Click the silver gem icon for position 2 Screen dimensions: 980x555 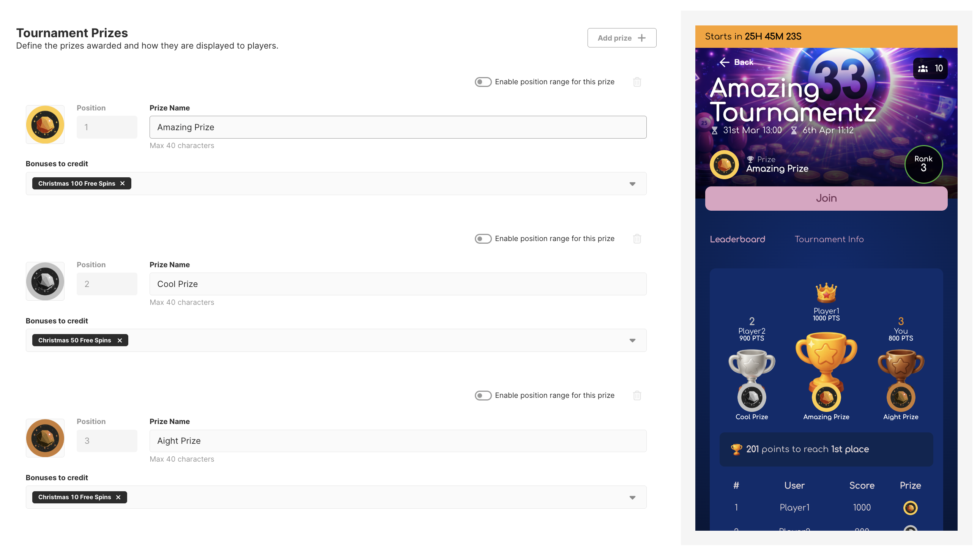point(45,281)
